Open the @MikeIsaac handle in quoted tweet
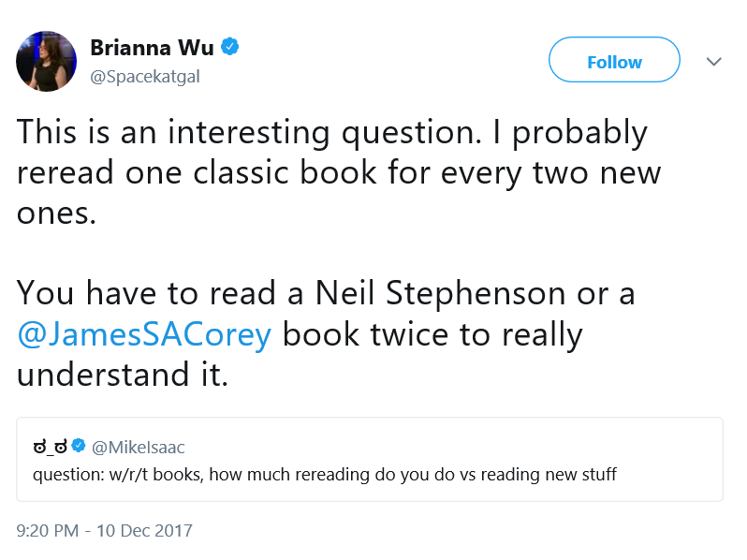747x560 pixels. click(139, 447)
